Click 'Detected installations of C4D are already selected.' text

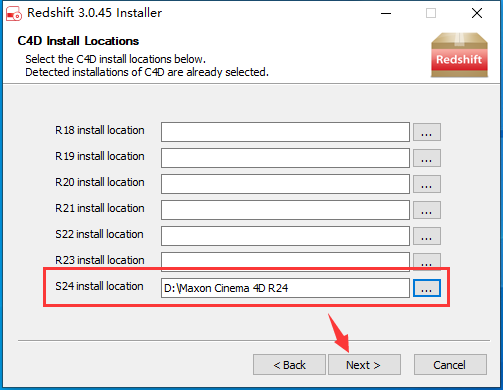147,72
